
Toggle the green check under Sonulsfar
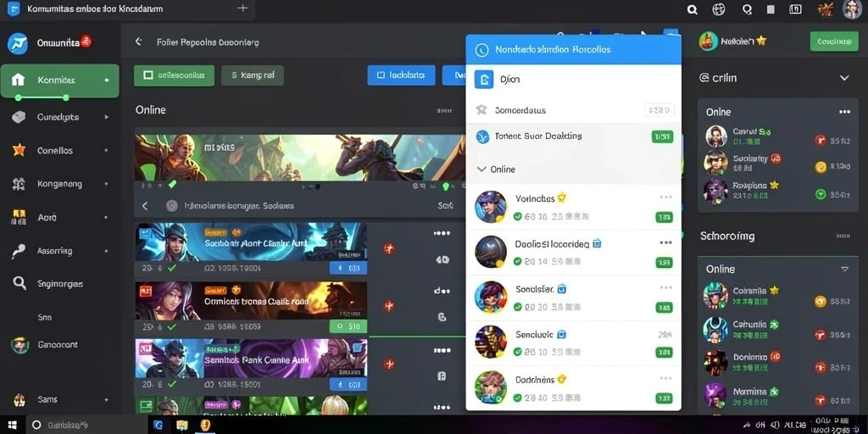pyautogui.click(x=518, y=306)
